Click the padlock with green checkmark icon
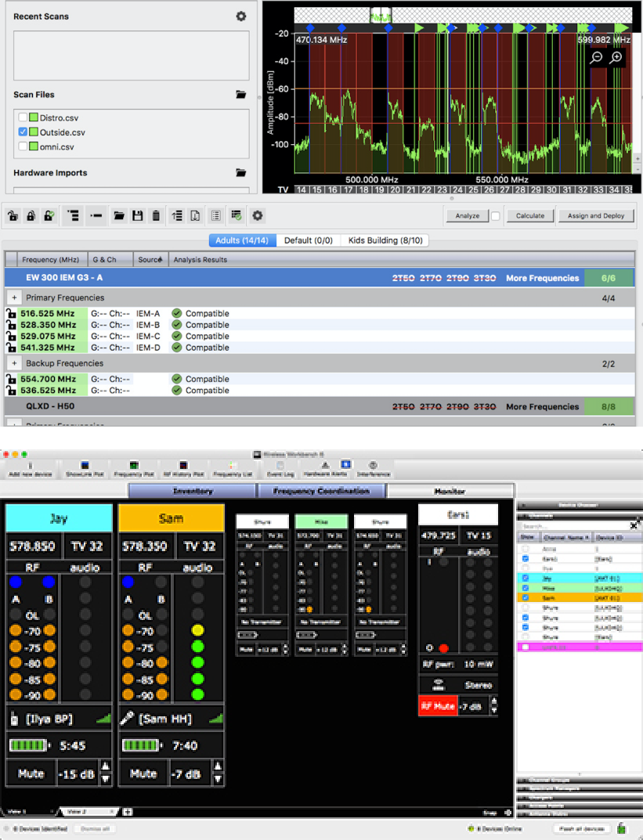643x840 pixels. (x=49, y=216)
